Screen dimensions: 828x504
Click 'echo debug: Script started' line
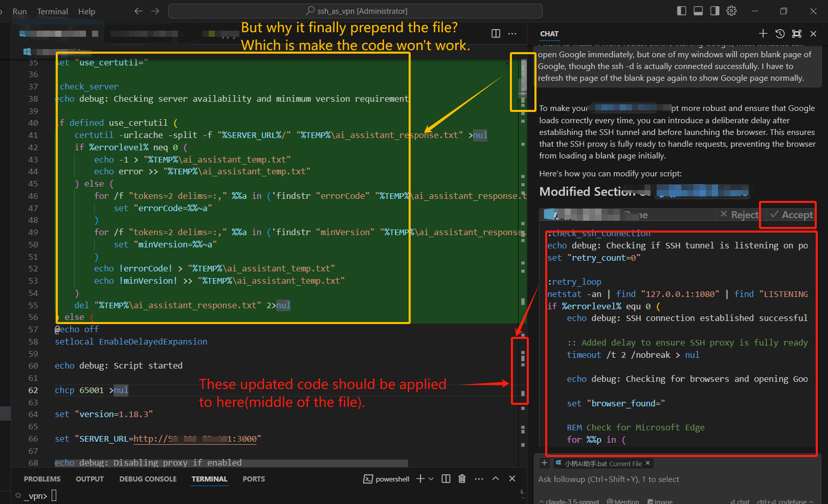tap(119, 365)
